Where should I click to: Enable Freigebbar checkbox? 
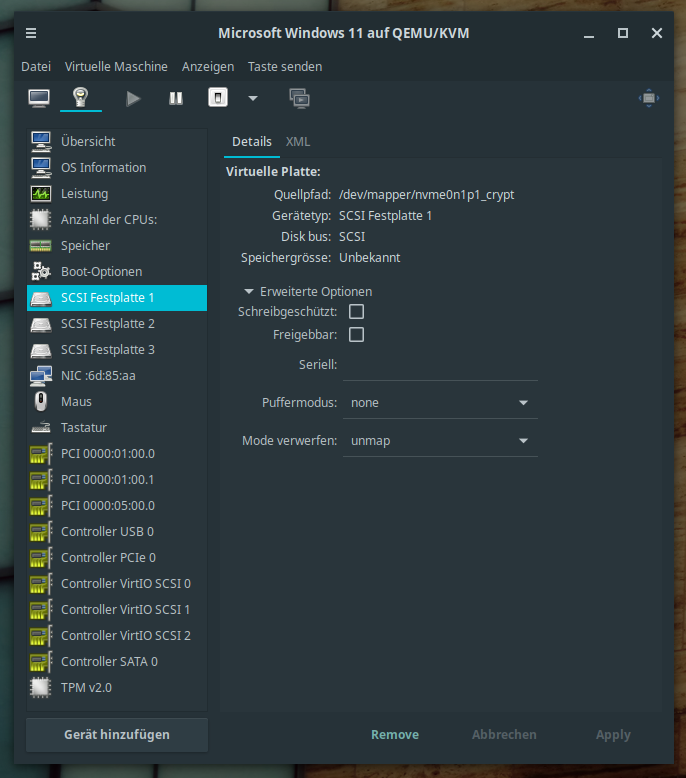[356, 334]
